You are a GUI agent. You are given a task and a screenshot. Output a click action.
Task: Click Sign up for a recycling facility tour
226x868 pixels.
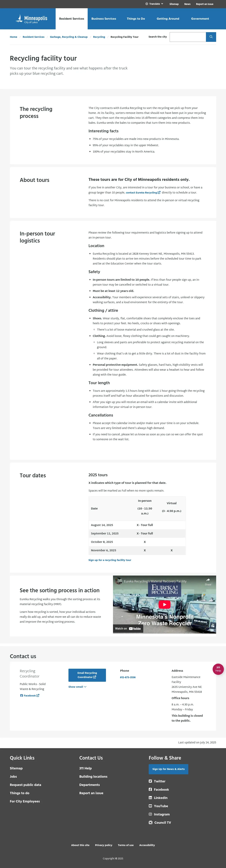[x=110, y=560]
